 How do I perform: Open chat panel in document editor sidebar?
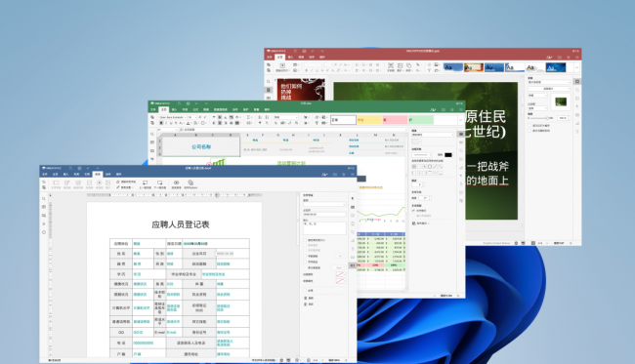(44, 215)
